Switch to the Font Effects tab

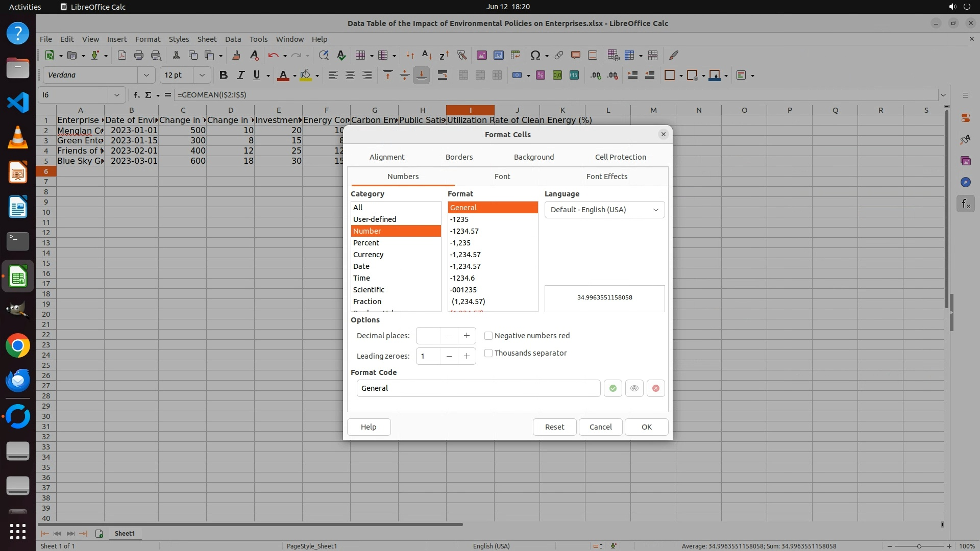(606, 177)
